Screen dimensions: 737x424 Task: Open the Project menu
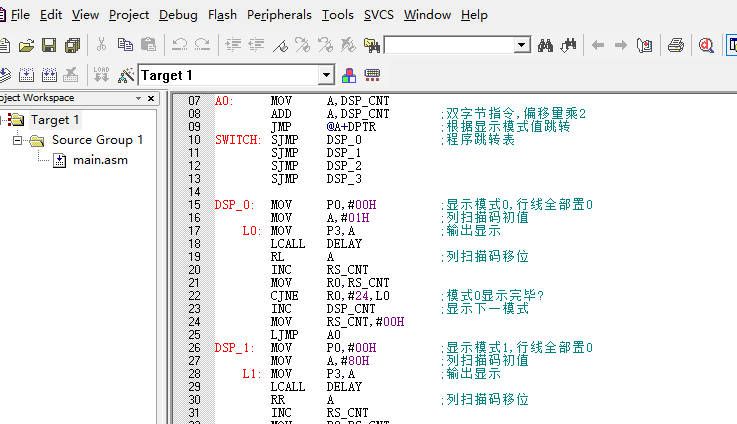tap(129, 15)
